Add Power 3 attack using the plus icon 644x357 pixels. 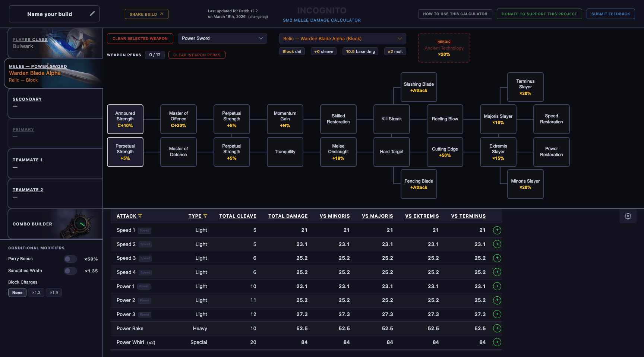497,314
